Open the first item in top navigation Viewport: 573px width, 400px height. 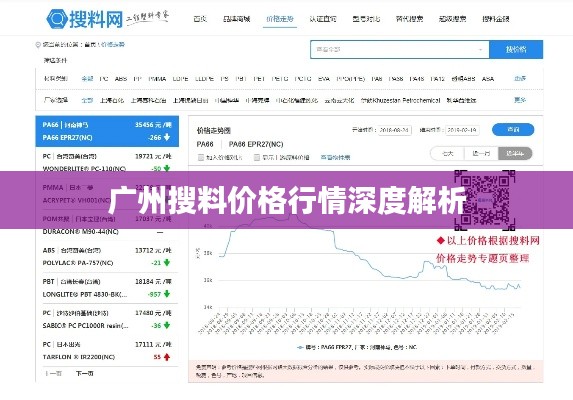(x=200, y=19)
